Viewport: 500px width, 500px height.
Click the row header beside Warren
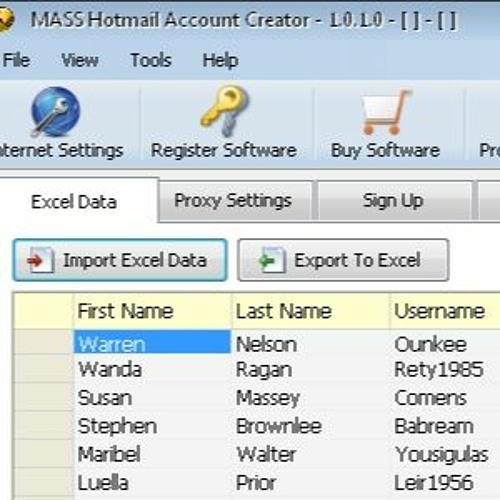point(43,342)
